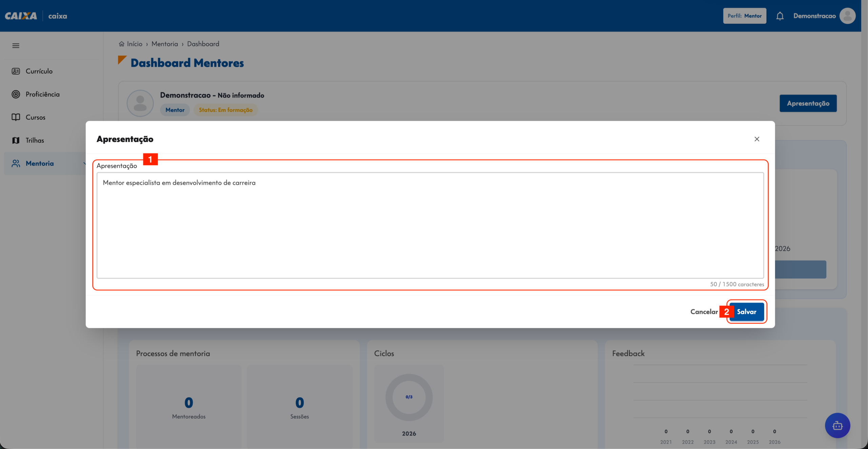Open the Mentoria breadcrumb link
The width and height of the screenshot is (868, 449).
tap(165, 44)
